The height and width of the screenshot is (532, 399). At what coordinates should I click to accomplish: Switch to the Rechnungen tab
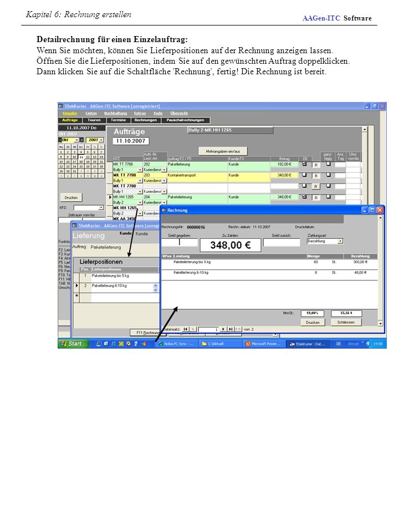click(146, 120)
